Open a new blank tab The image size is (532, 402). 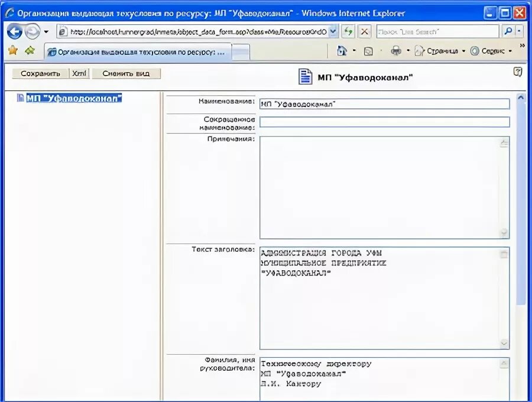(241, 53)
